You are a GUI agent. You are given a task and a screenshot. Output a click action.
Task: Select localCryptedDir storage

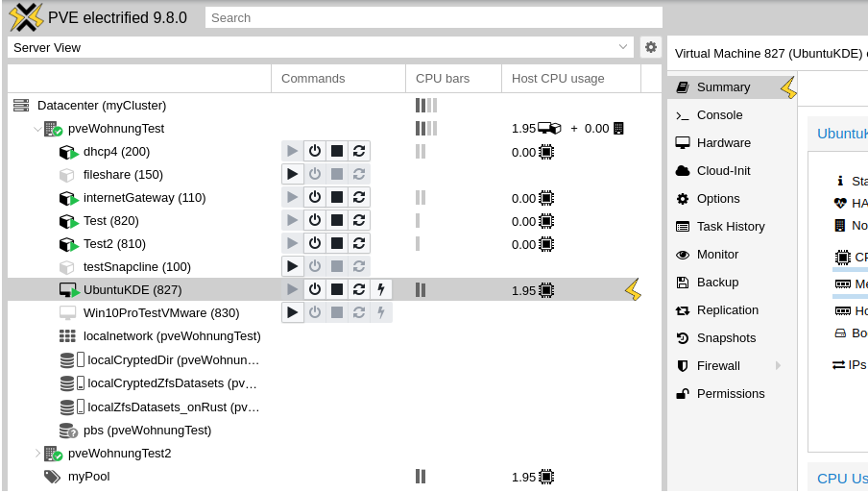(x=173, y=360)
